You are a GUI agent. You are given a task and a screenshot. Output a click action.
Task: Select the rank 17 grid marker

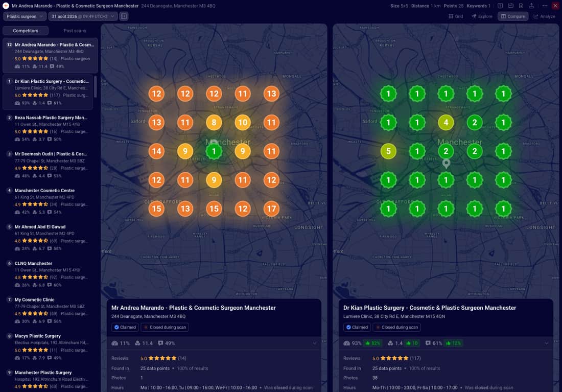(x=271, y=209)
